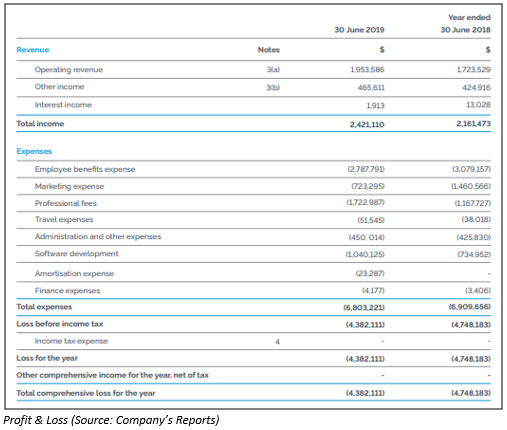
Task: Select the Amortisation expense label
Action: [x=74, y=274]
